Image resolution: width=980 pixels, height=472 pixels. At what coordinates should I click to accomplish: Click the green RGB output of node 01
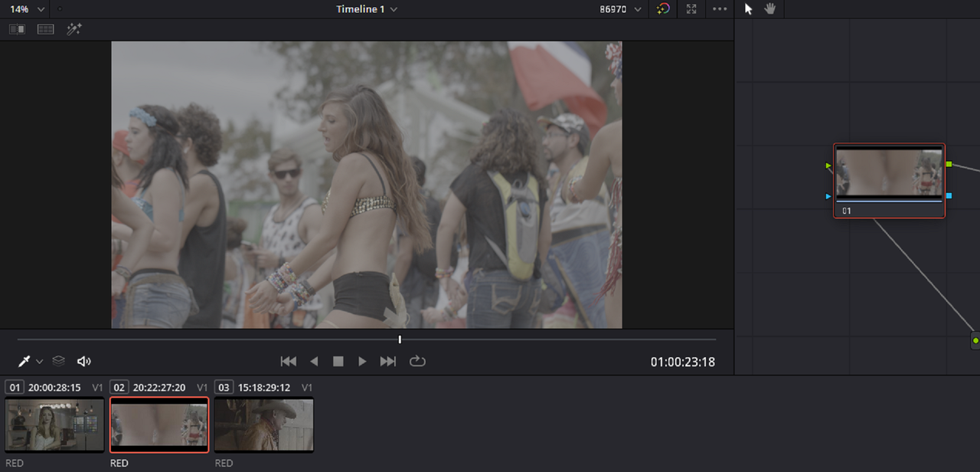949,164
